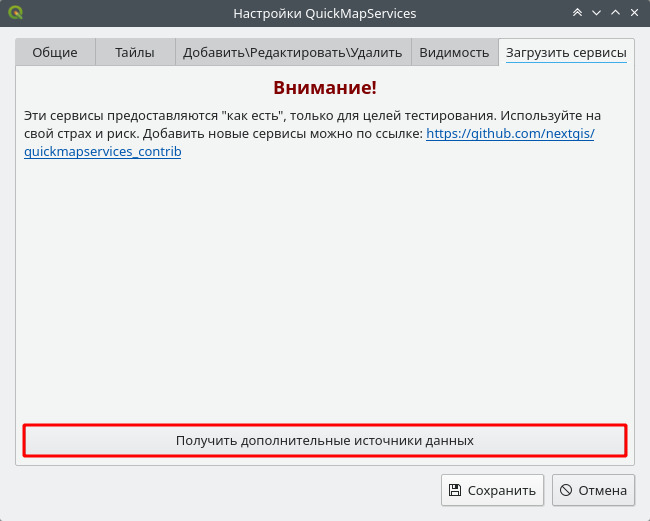Open the Общие tab

click(x=55, y=53)
